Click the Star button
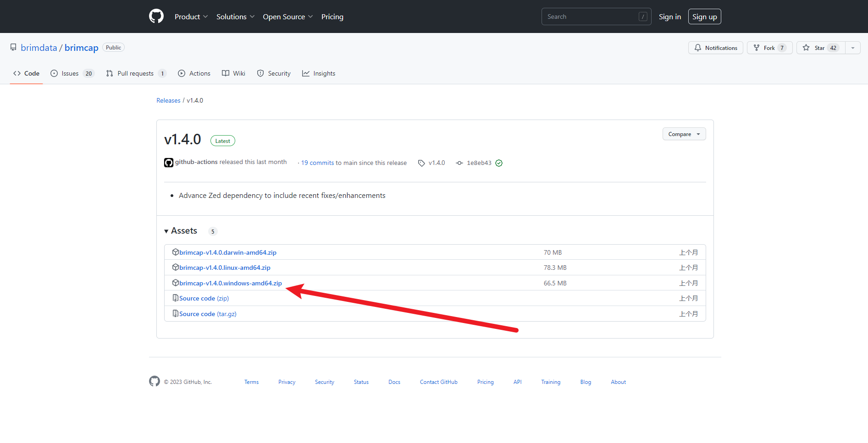 tap(821, 48)
